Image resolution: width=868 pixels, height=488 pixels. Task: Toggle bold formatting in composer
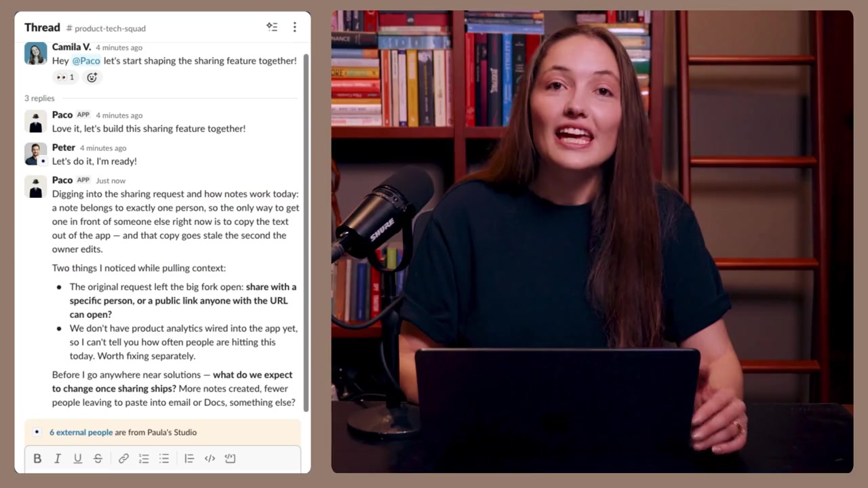pos(37,459)
